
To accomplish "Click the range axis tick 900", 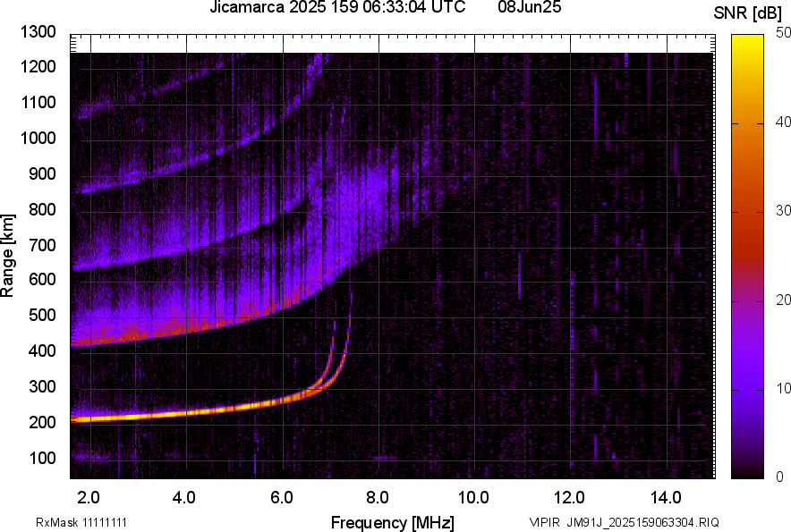I will click(x=42, y=174).
